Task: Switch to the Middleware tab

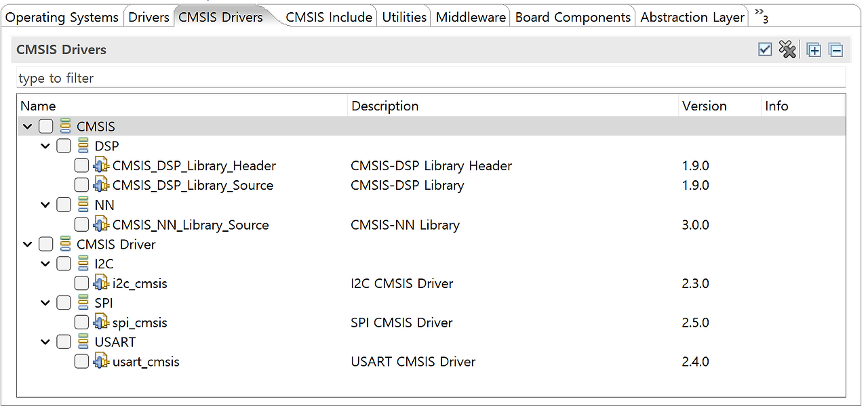Action: pos(470,17)
